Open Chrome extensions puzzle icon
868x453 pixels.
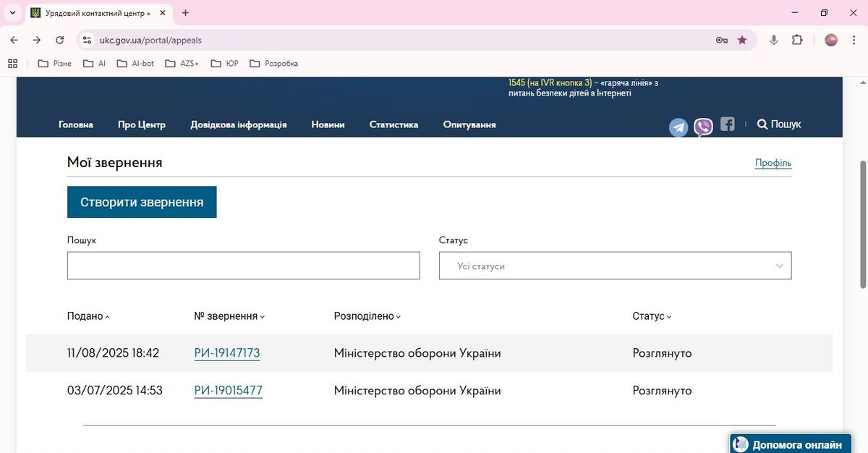tap(797, 40)
